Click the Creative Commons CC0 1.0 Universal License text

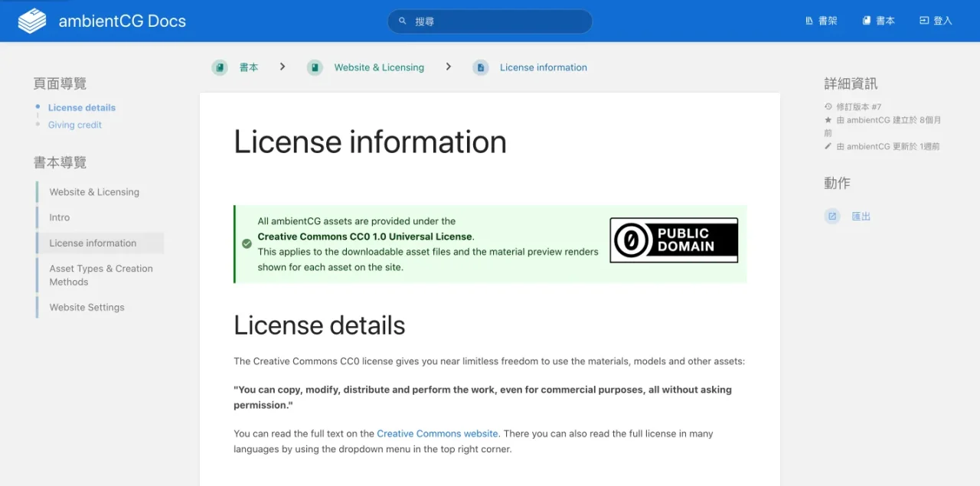(x=364, y=236)
